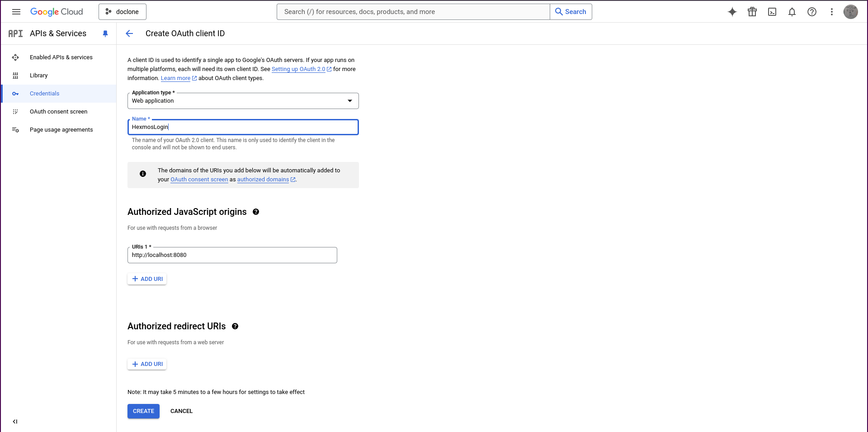
Task: Open Page usage agreements page
Action: click(61, 130)
